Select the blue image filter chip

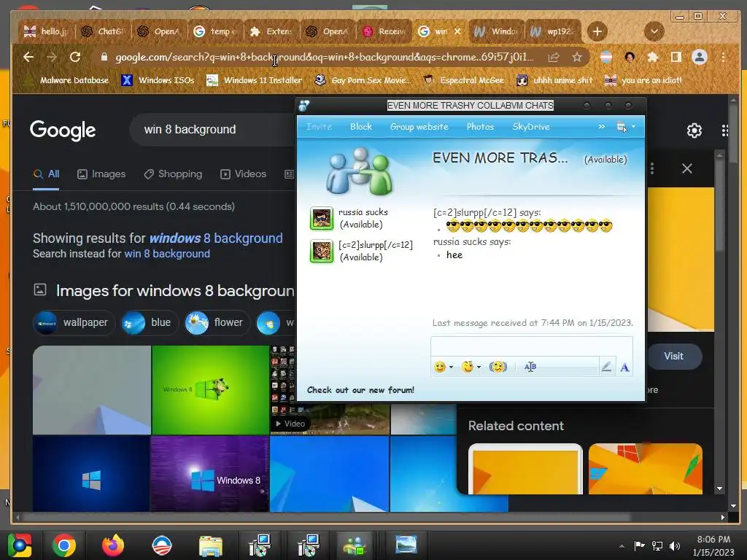(x=150, y=322)
